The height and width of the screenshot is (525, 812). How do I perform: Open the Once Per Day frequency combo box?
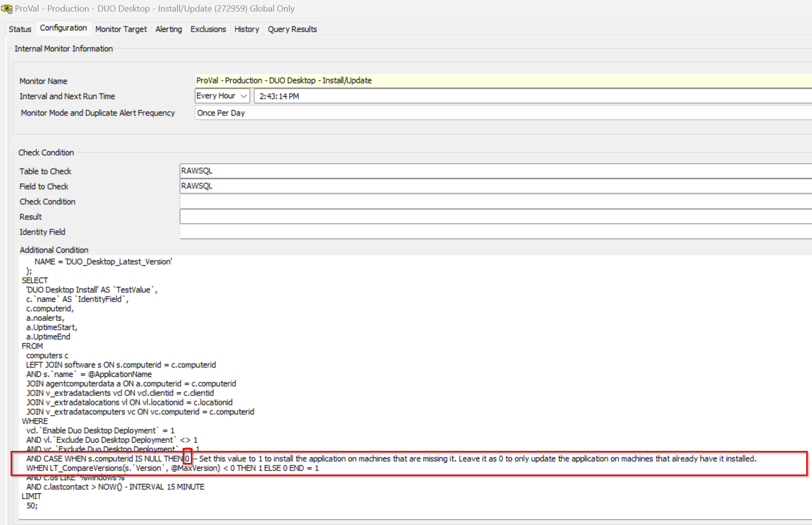[x=503, y=113]
